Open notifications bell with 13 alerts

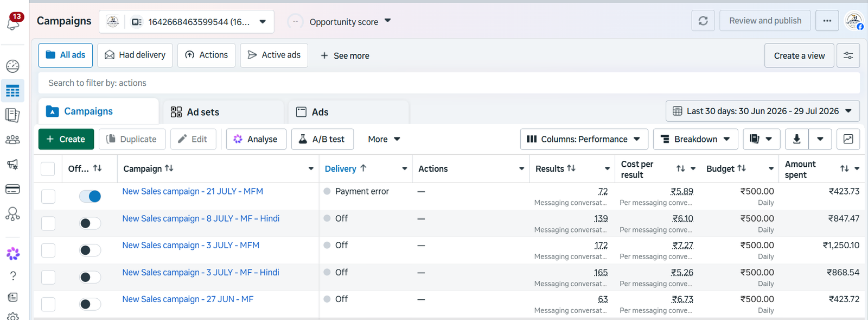14,22
